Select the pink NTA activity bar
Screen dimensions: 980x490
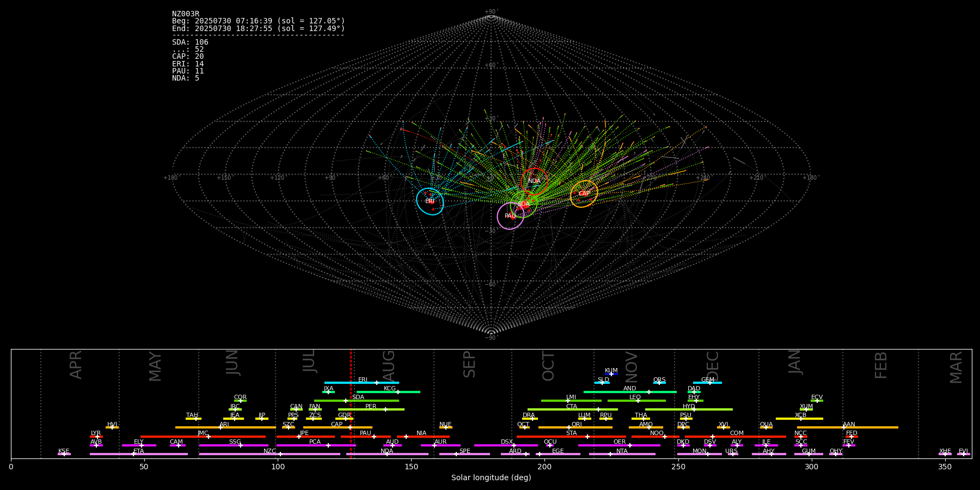[622, 454]
